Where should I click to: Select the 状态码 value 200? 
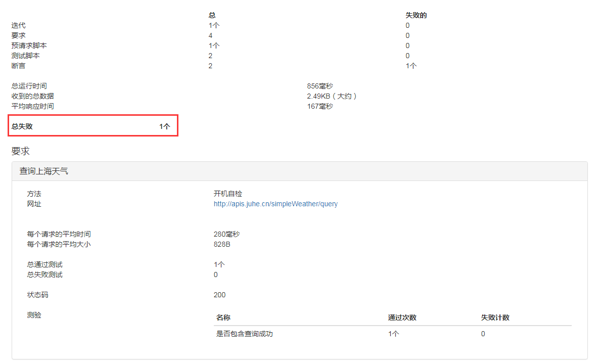click(x=219, y=295)
